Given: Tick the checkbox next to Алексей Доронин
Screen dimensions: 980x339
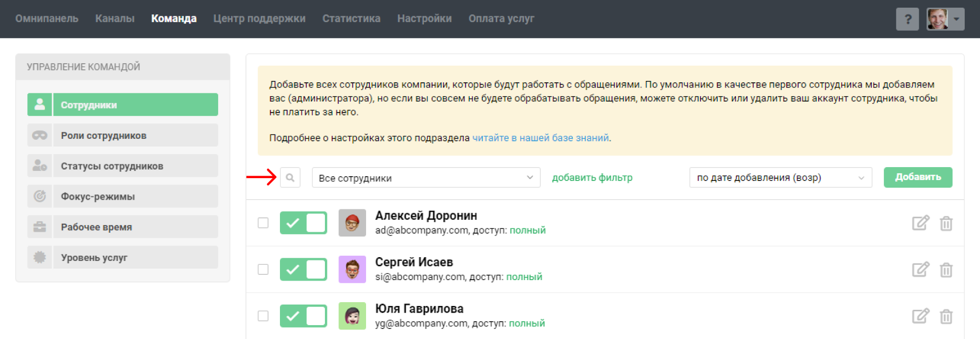Looking at the screenshot, I should click(263, 223).
